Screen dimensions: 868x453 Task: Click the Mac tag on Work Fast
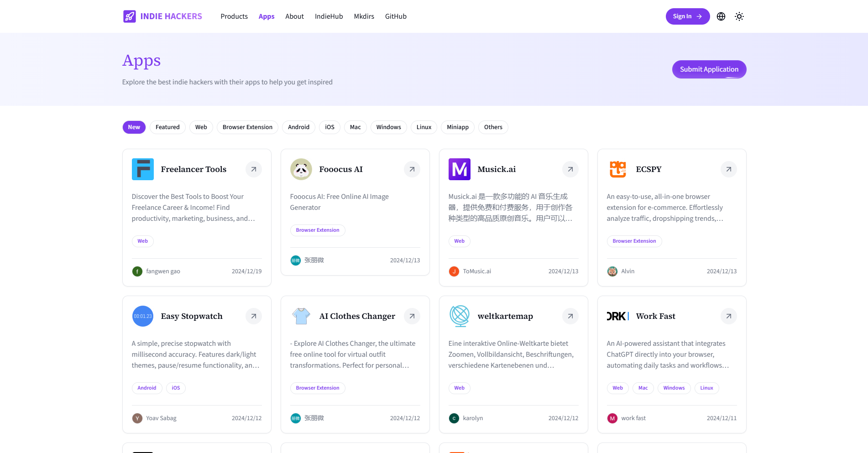tap(643, 388)
